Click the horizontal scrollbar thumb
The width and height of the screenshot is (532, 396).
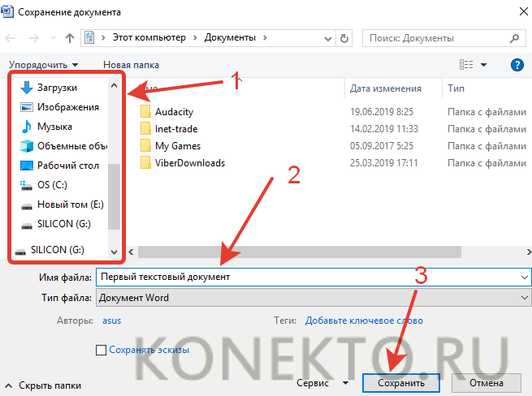coord(299,252)
